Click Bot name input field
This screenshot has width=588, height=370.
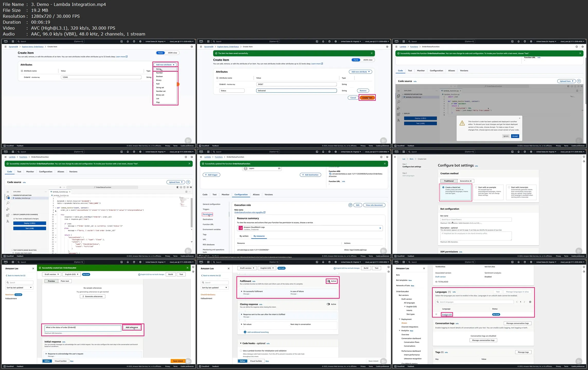coord(476,220)
